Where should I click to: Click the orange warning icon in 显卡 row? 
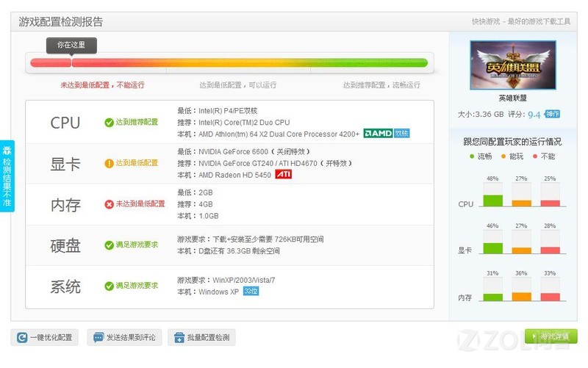[109, 163]
